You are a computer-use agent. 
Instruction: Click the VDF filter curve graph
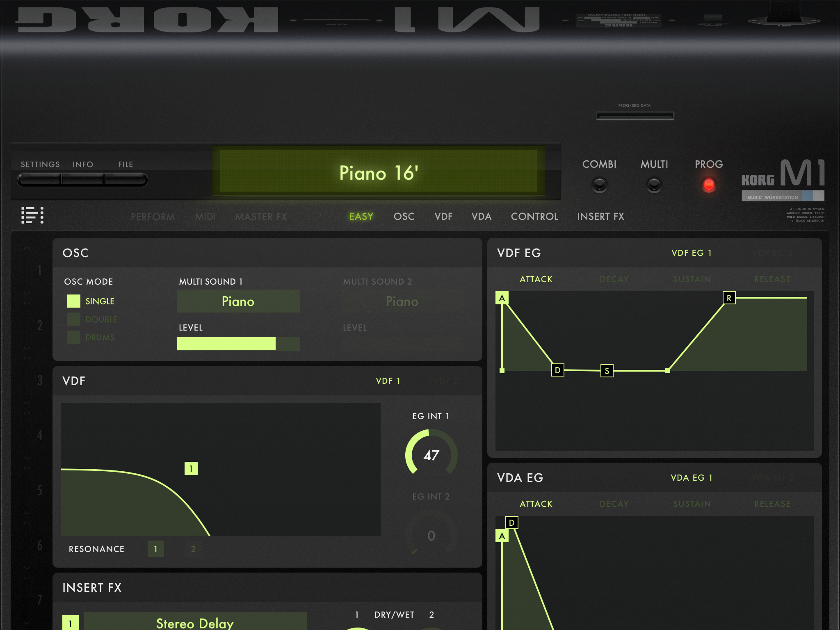click(221, 469)
